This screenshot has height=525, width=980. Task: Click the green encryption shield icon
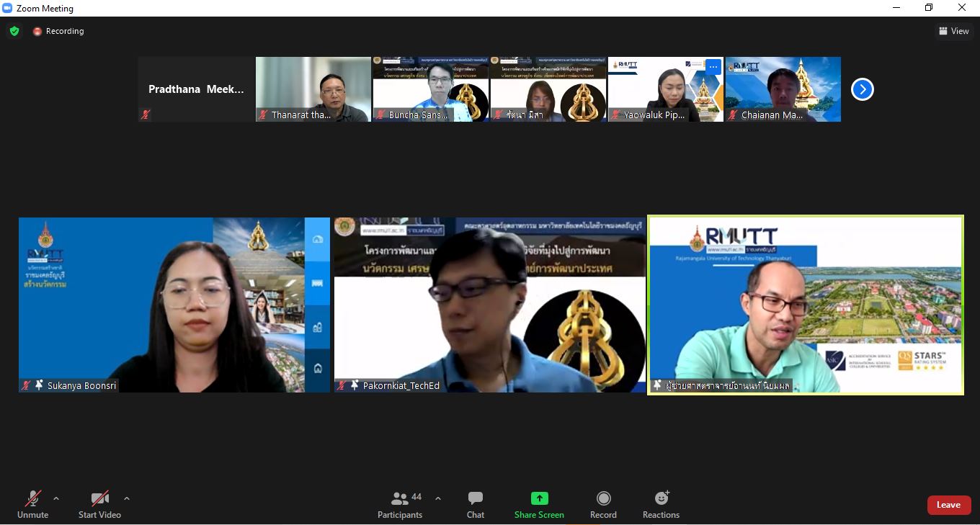[x=14, y=31]
